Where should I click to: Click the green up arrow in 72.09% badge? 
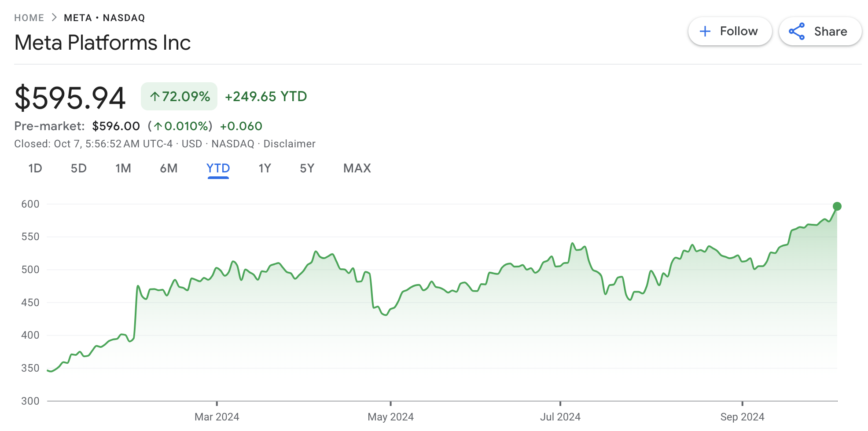pyautogui.click(x=154, y=96)
